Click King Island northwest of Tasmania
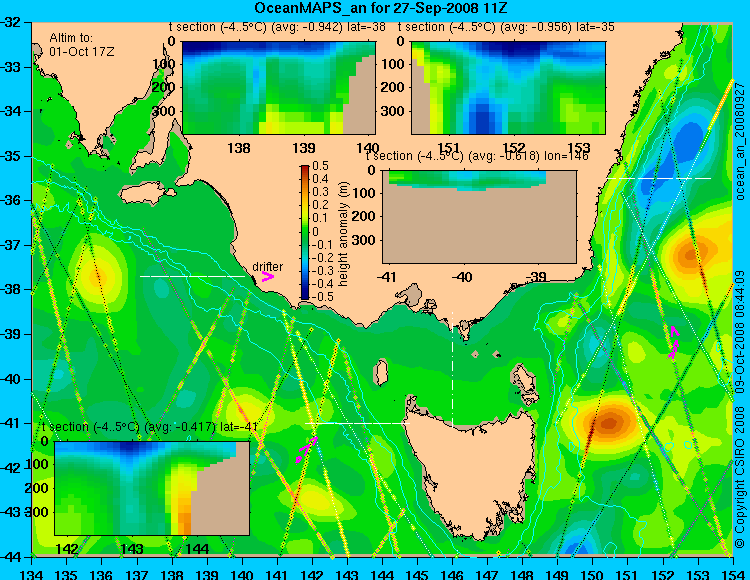Screen dimensions: 750x580 tap(381, 372)
